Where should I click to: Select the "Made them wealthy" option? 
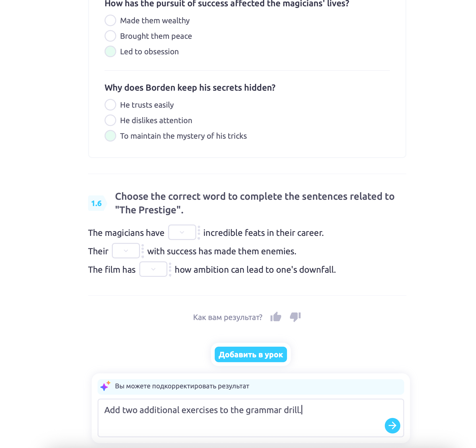[110, 20]
